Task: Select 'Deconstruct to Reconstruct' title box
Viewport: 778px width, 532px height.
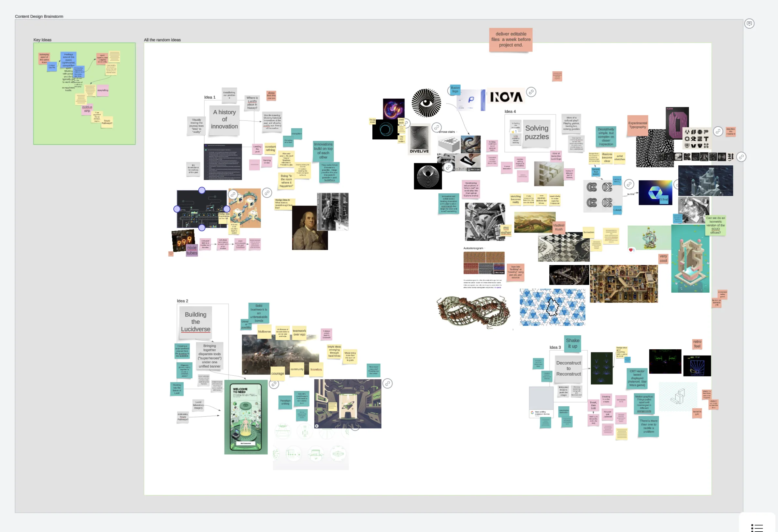Action: click(x=569, y=369)
